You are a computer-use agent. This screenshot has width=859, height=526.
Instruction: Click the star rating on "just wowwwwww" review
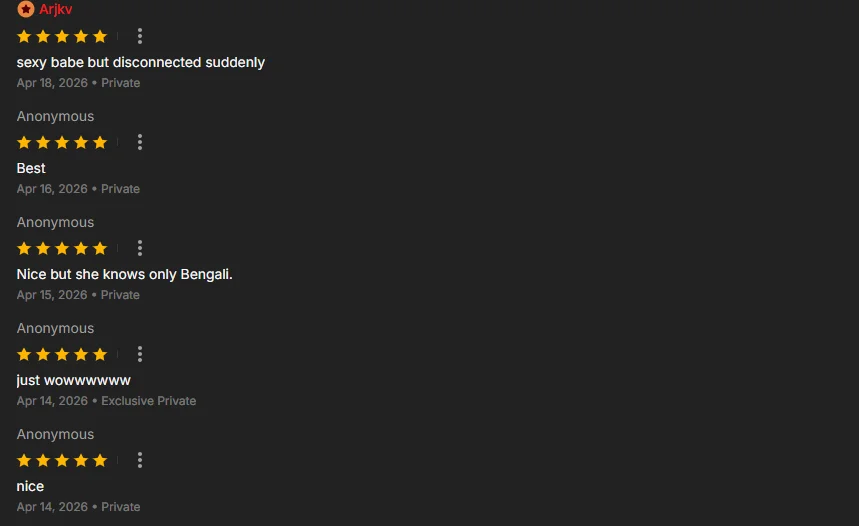pos(62,354)
